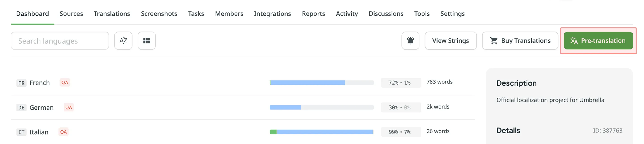Open the Sources tab
The image size is (644, 144).
(x=71, y=13)
